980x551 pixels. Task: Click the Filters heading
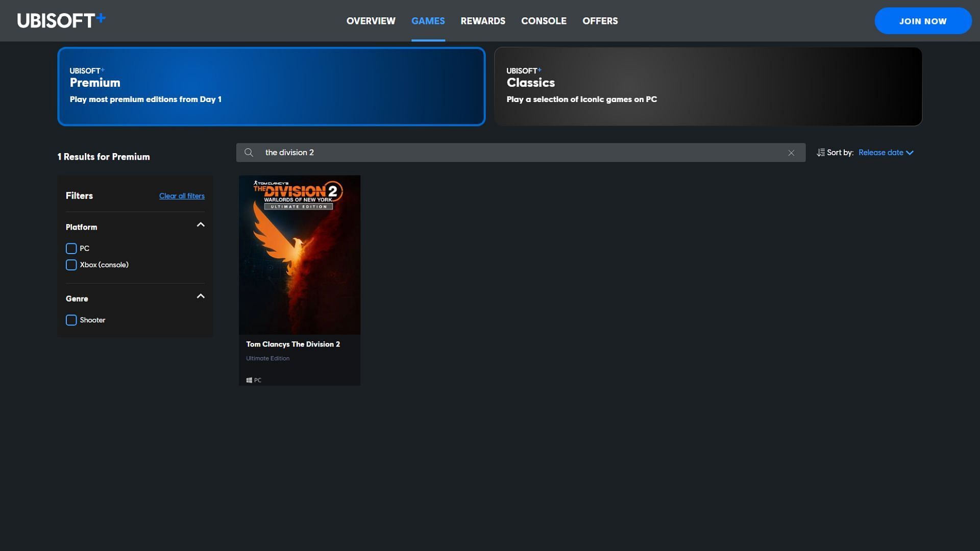[x=79, y=195]
